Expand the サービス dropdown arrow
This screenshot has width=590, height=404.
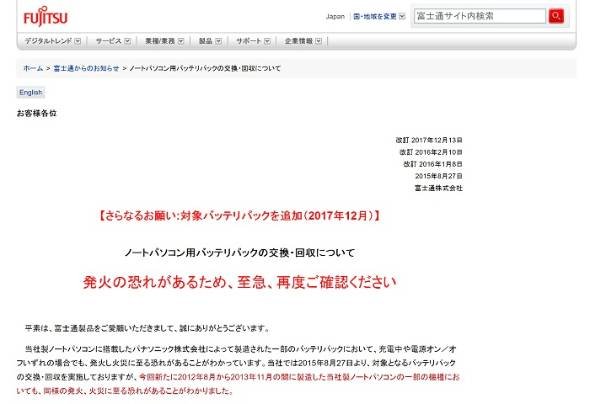coord(128,41)
